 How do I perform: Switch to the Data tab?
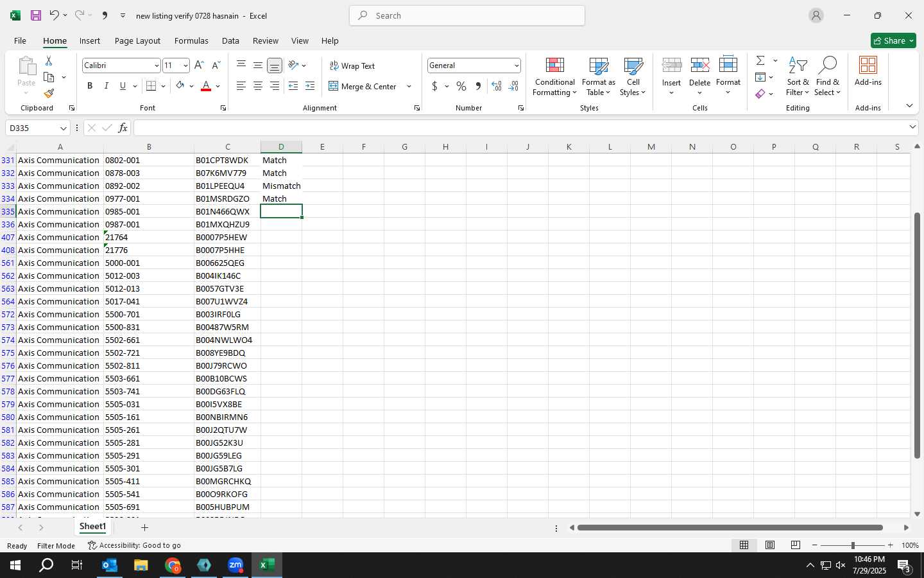tap(230, 40)
